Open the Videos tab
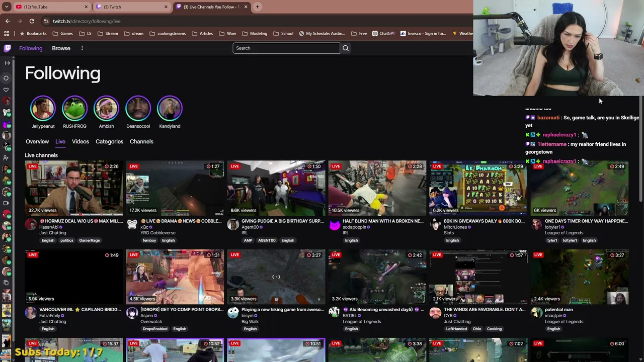 point(80,142)
